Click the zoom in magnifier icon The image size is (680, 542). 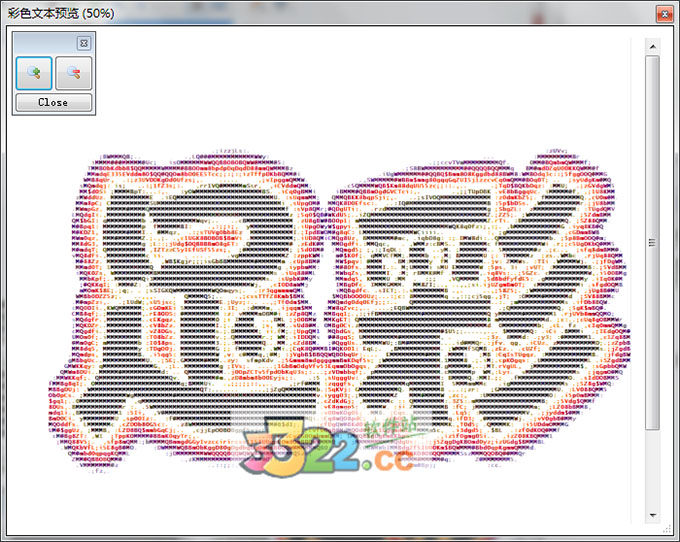pyautogui.click(x=34, y=73)
